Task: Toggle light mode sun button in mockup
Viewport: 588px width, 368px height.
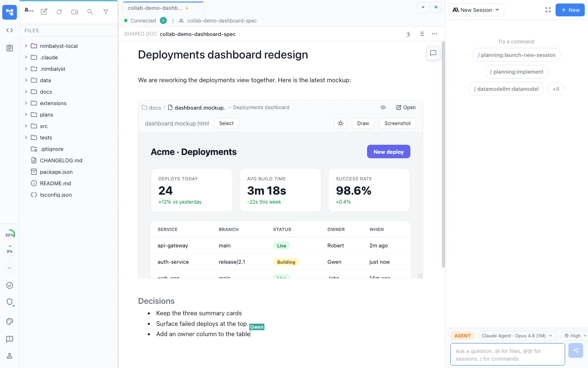Action: pos(341,123)
